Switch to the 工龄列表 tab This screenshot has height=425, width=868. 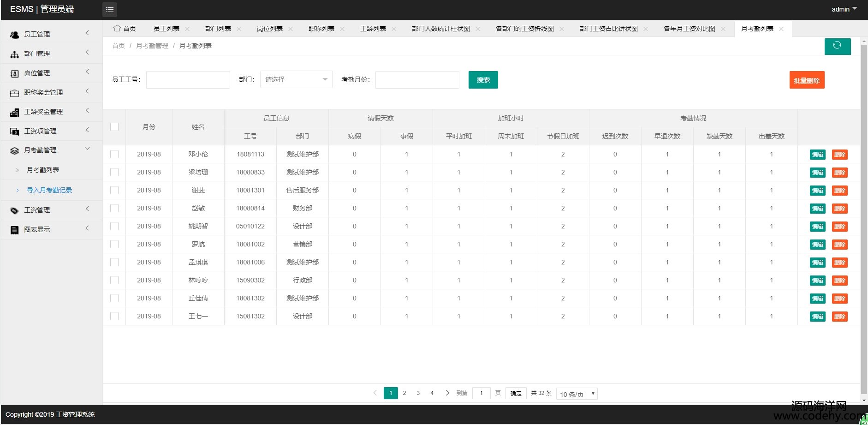click(x=373, y=29)
